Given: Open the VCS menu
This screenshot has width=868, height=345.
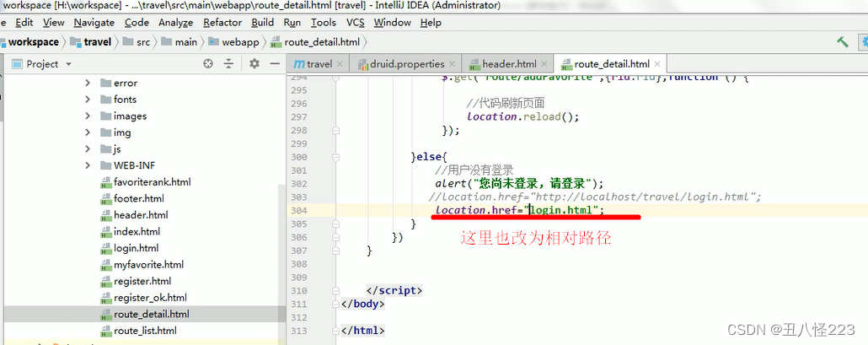Looking at the screenshot, I should click(x=356, y=23).
